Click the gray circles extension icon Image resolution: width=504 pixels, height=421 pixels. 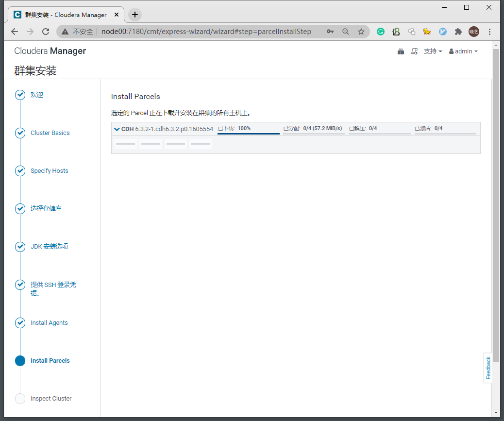tap(412, 32)
